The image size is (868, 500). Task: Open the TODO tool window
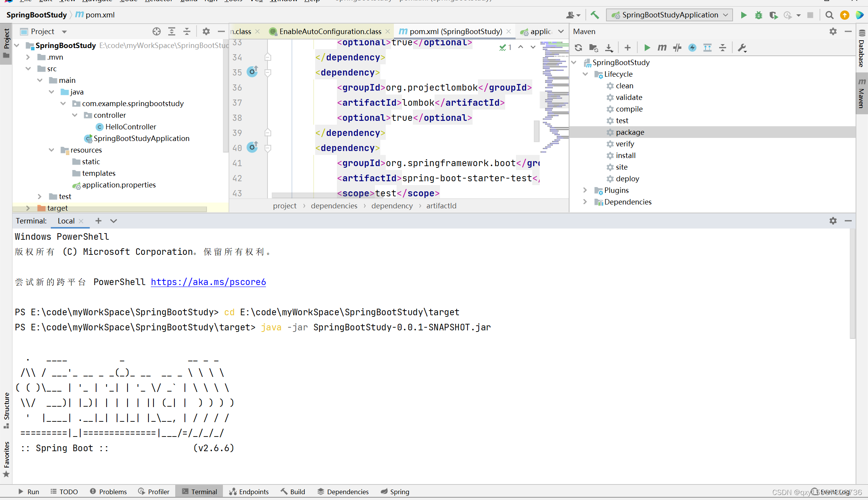tap(64, 491)
